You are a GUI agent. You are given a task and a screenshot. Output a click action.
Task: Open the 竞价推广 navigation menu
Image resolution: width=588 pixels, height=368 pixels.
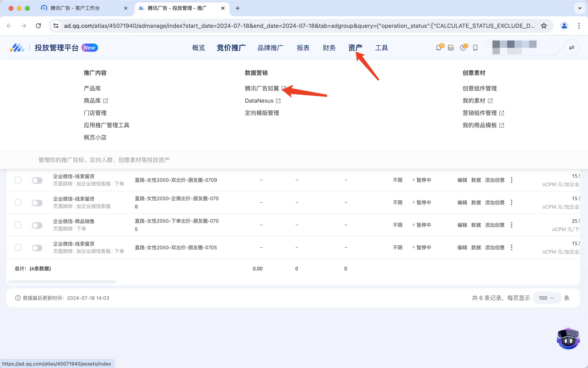pos(231,48)
